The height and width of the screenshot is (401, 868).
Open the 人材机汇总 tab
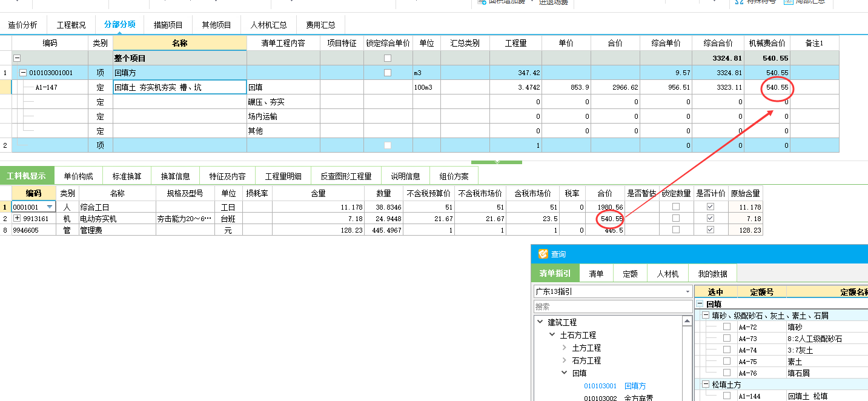pos(269,25)
